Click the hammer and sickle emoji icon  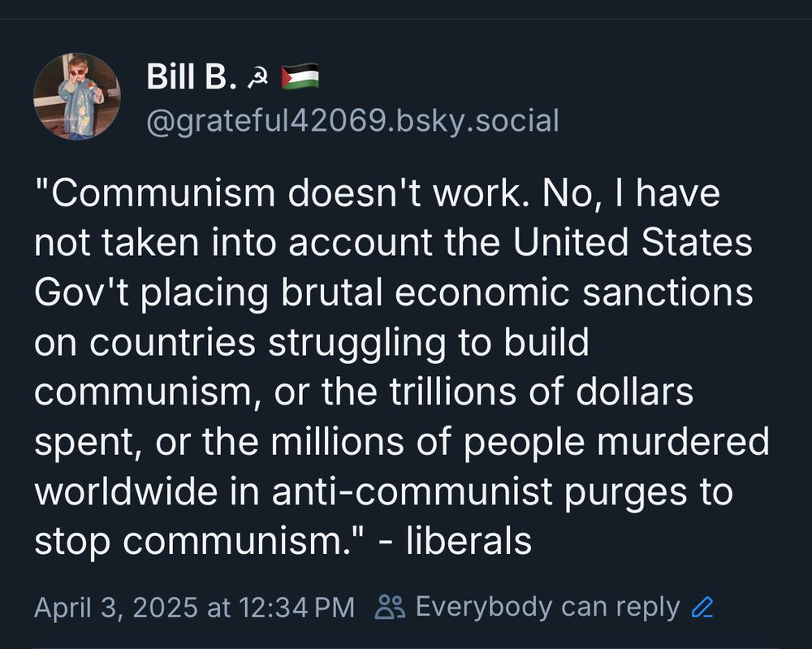tap(259, 78)
